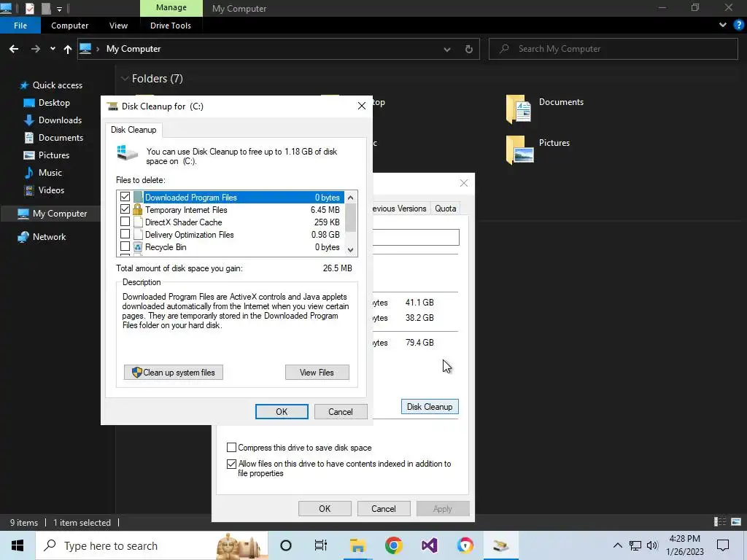
Task: Uncheck Temporary Internet Files checkbox
Action: (125, 209)
